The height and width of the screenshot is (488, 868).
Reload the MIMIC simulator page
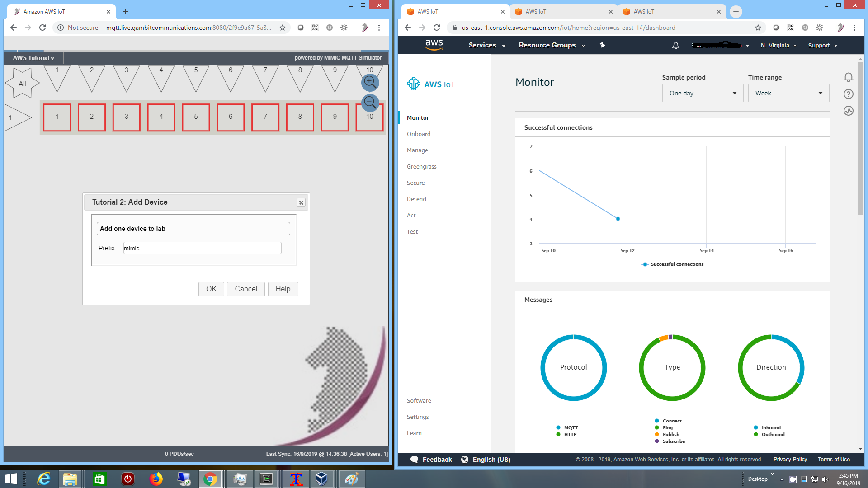[x=42, y=28]
